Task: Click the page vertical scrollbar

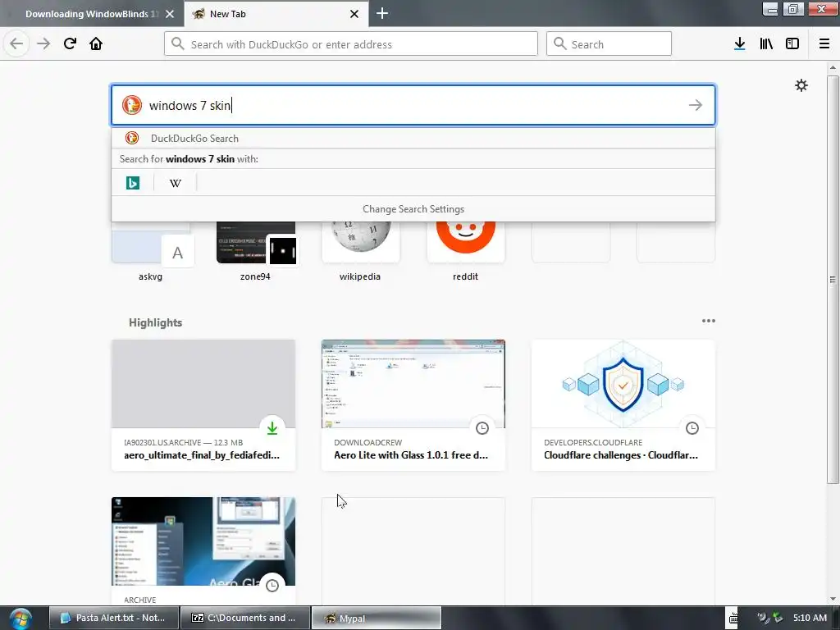Action: pos(833,279)
